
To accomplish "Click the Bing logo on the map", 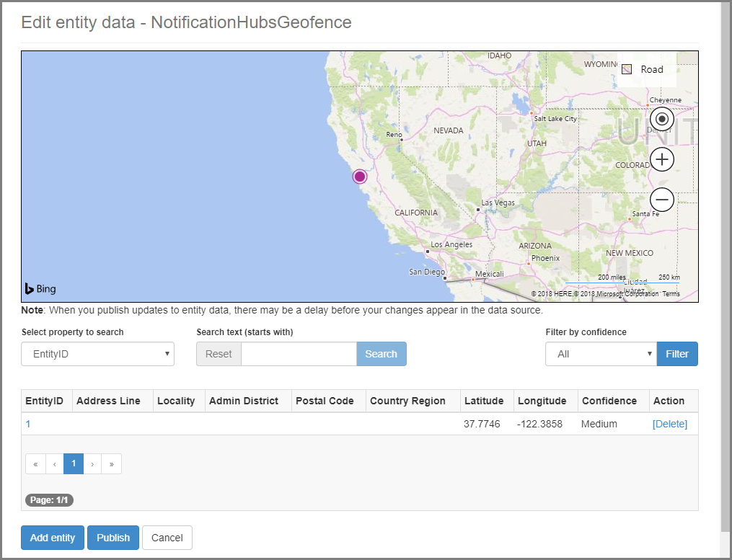I will click(40, 288).
